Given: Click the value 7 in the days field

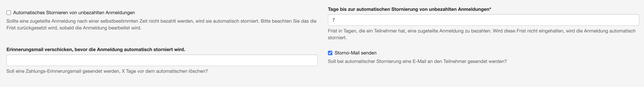Looking at the screenshot, I should tap(334, 20).
